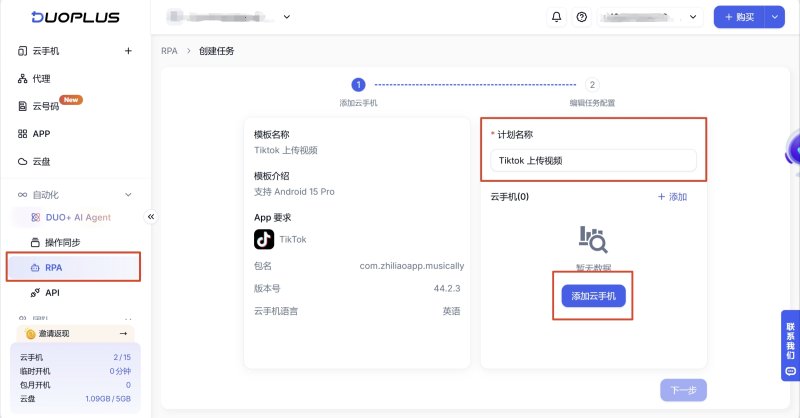800x418 pixels.
Task: Collapse the sidebar with double-chevron icon
Action: pyautogui.click(x=151, y=217)
